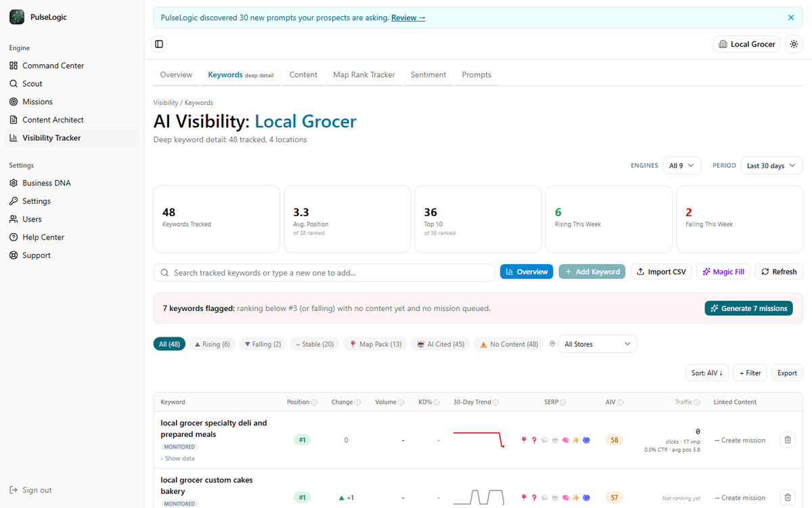This screenshot has height=508, width=812.
Task: Select the Falling (2) filter chip
Action: tap(263, 344)
